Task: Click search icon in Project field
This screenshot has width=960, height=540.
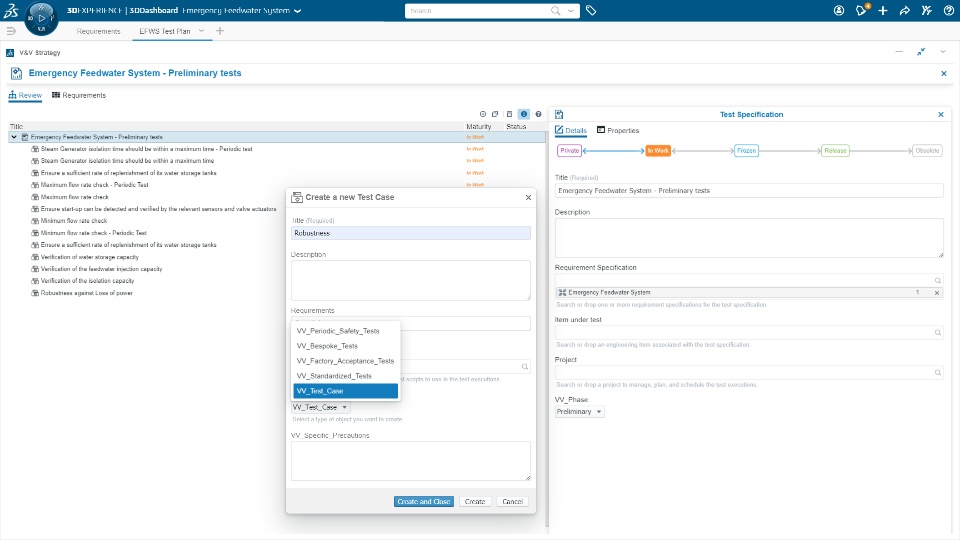Action: [x=937, y=372]
